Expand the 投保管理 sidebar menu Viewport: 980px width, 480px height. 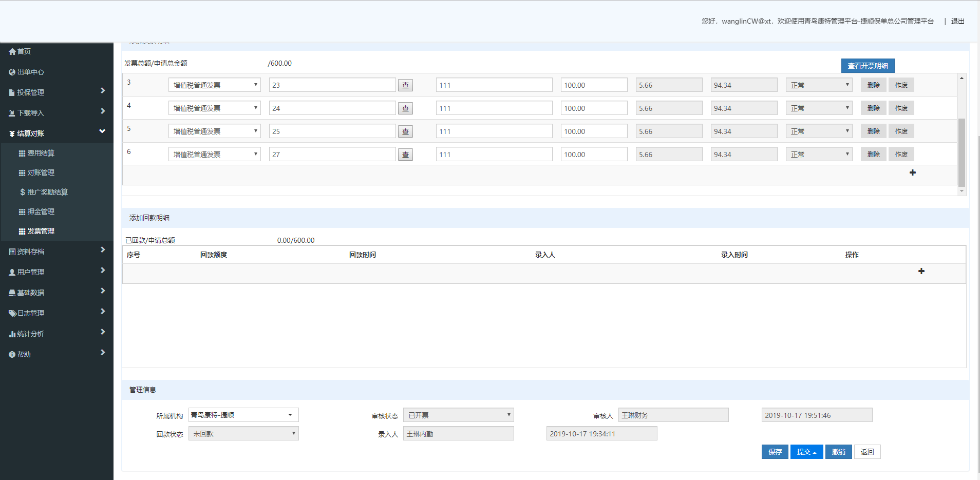click(56, 92)
